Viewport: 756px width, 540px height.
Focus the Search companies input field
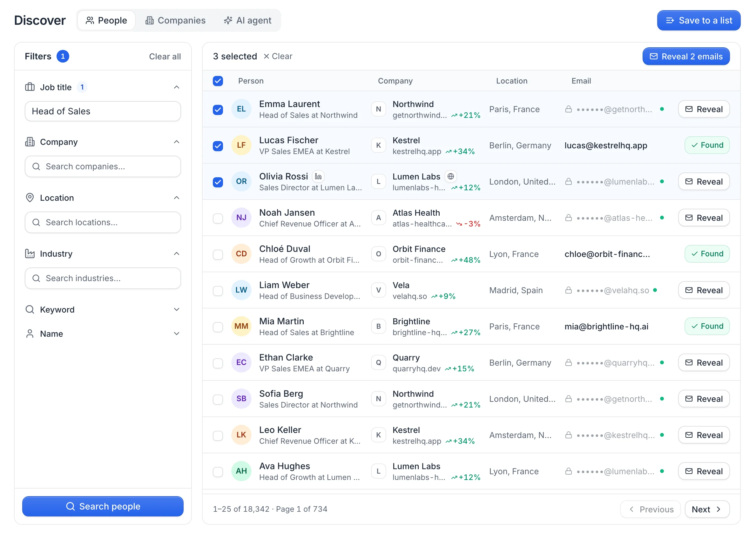pos(103,166)
